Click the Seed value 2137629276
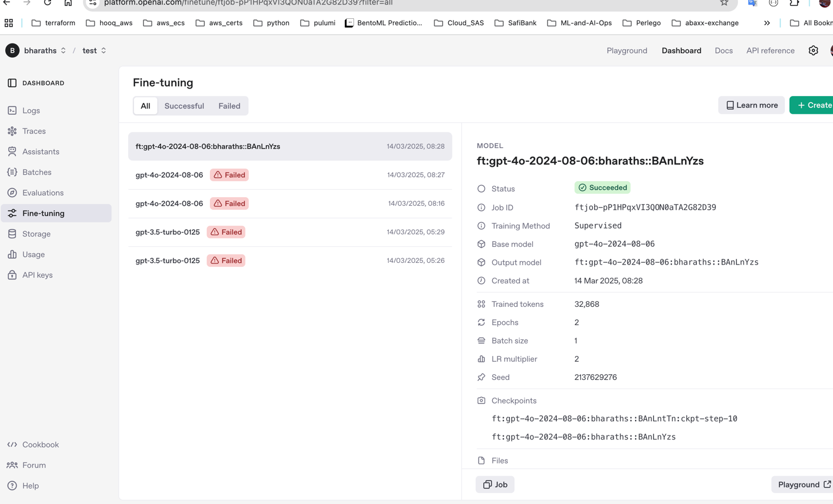 [x=595, y=377]
